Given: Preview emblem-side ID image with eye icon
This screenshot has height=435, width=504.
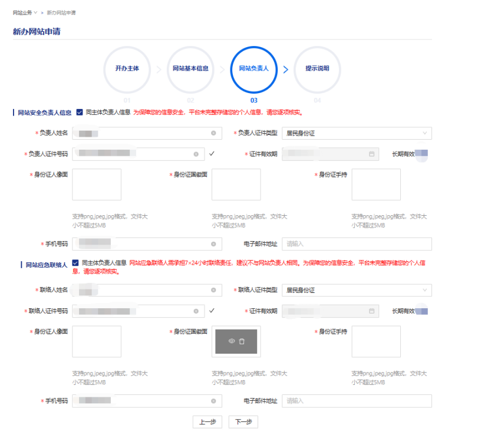Looking at the screenshot, I should 232,341.
